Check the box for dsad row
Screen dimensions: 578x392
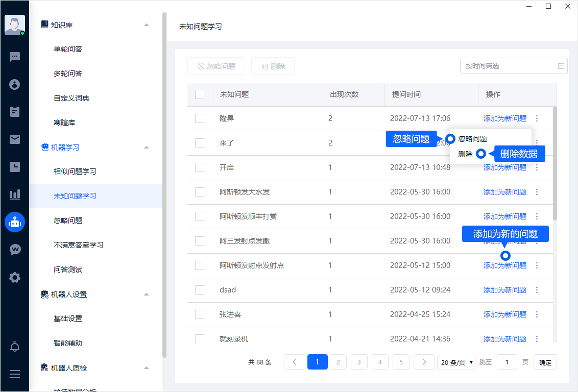(x=200, y=290)
